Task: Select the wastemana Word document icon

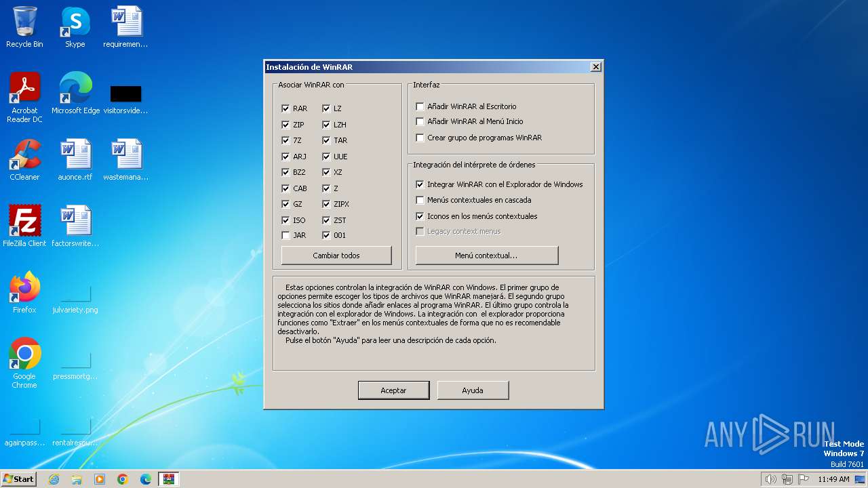Action: (126, 159)
